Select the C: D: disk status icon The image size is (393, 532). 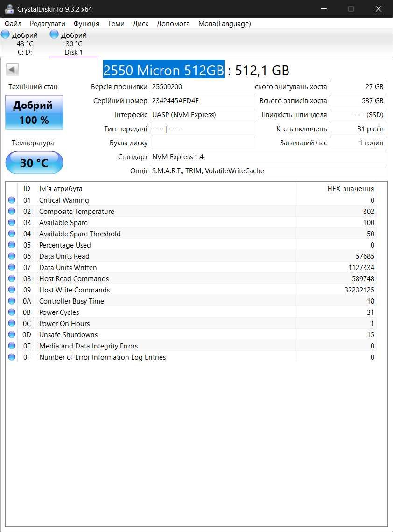coord(6,34)
